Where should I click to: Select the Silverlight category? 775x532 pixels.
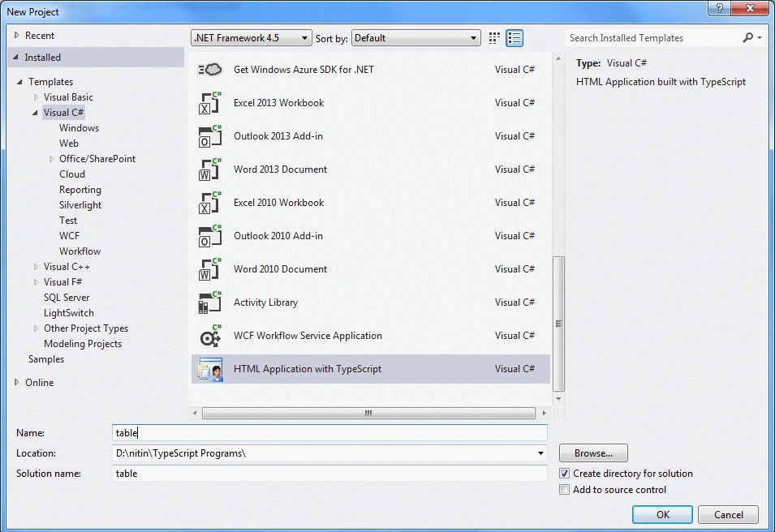coord(80,205)
